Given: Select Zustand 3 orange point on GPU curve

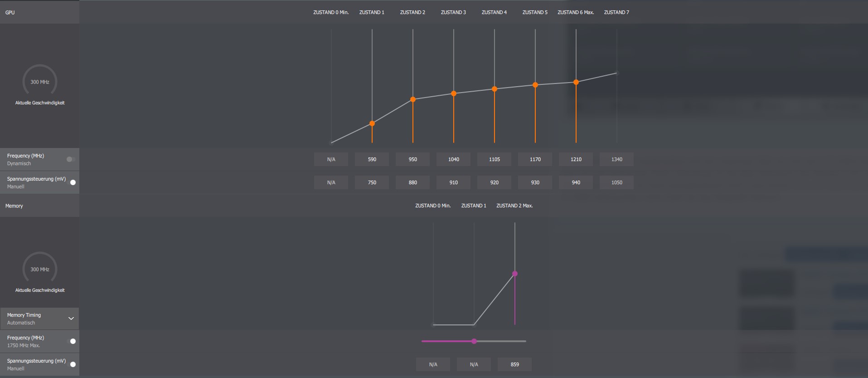Looking at the screenshot, I should [454, 93].
